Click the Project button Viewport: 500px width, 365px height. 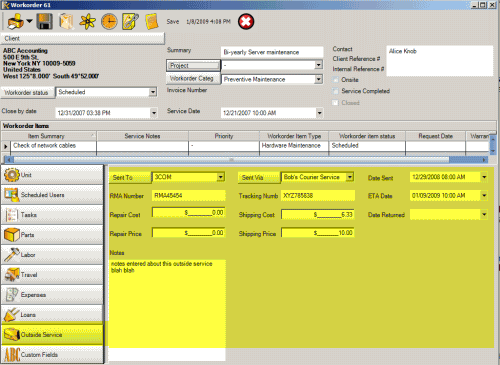[x=193, y=65]
